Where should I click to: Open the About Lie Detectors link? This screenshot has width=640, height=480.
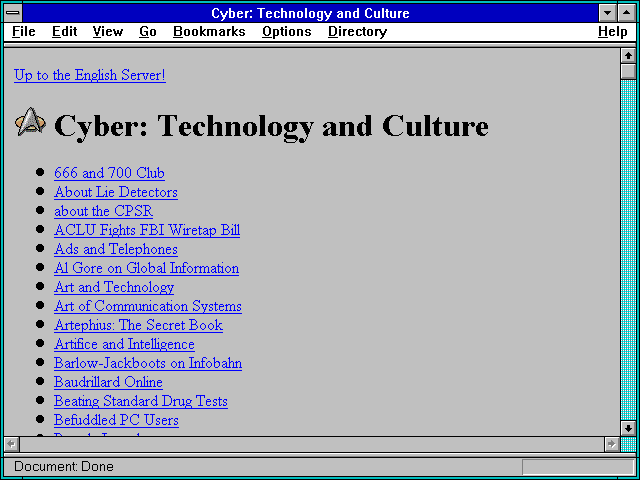[x=116, y=192]
